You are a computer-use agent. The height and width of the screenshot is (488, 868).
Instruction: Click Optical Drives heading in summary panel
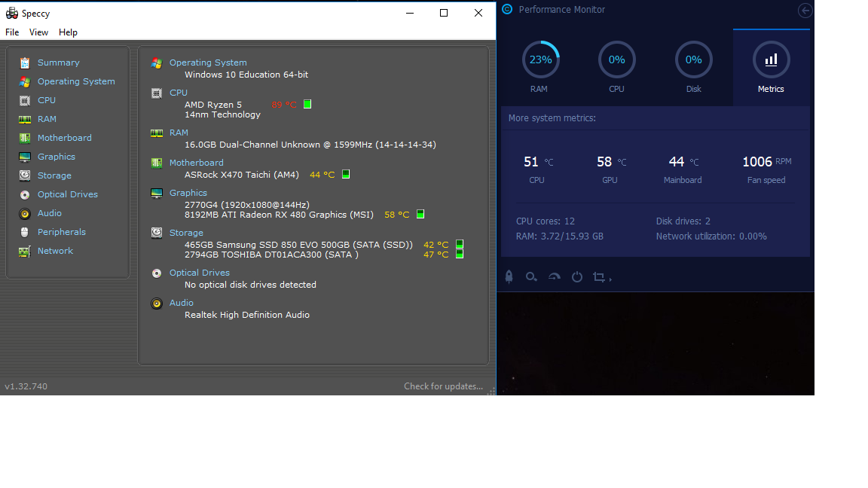coord(199,273)
